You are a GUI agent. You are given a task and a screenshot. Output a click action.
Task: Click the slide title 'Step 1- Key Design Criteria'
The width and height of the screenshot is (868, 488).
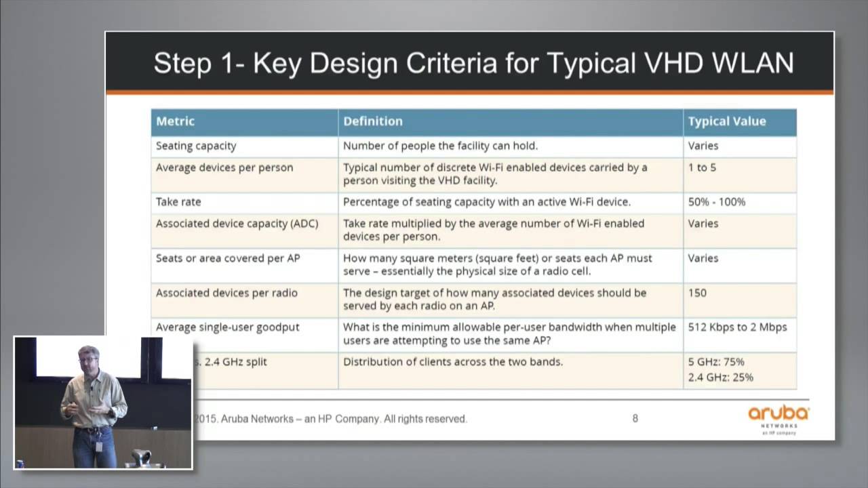[x=473, y=63]
